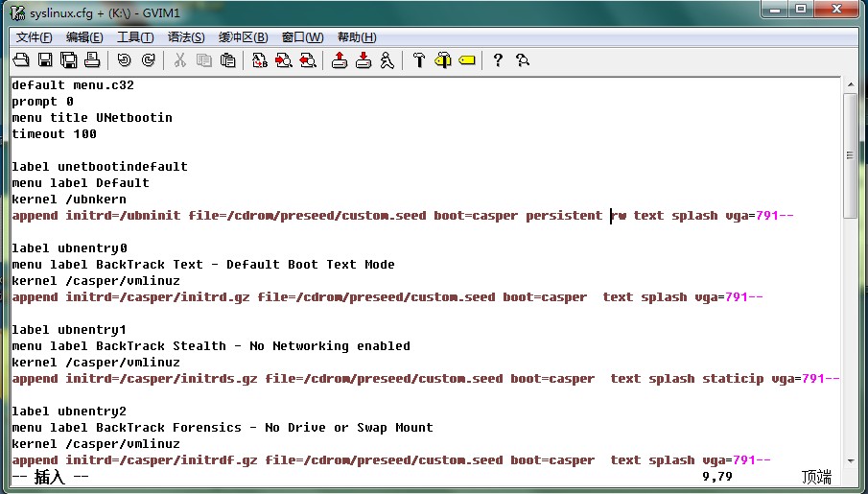Click 'label ubnentry1' line
Viewport: 868px width, 494px height.
[69, 330]
